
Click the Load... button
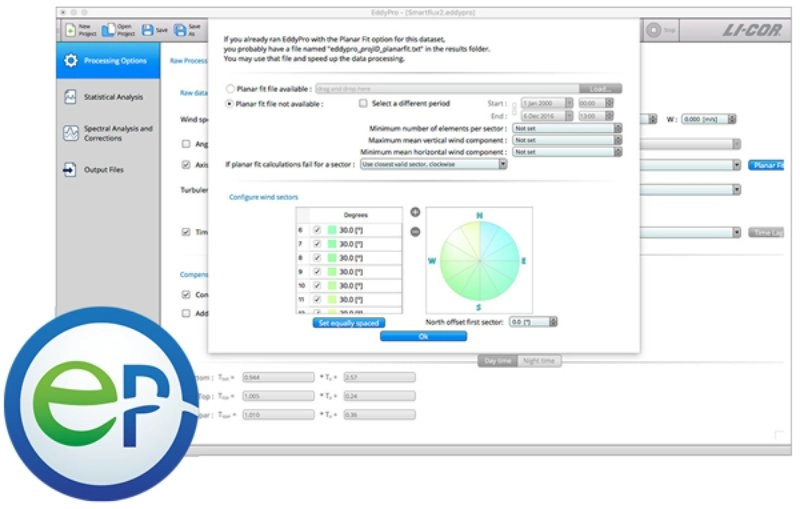click(x=601, y=89)
